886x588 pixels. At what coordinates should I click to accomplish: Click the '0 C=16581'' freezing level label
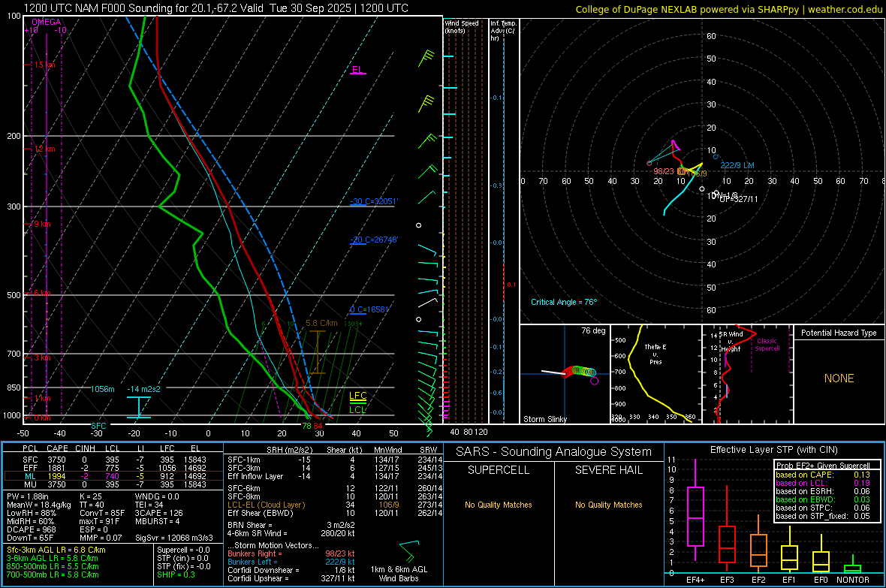370,309
